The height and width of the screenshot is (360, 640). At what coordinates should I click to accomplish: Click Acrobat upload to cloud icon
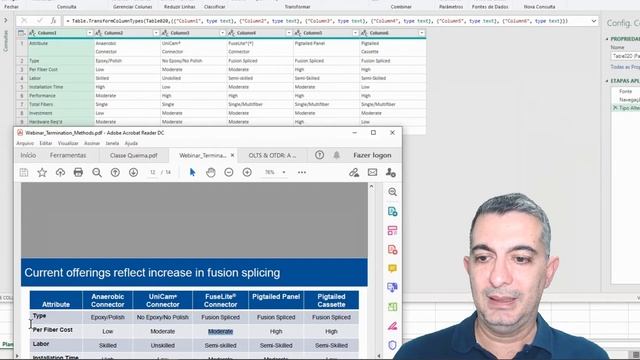(x=60, y=173)
